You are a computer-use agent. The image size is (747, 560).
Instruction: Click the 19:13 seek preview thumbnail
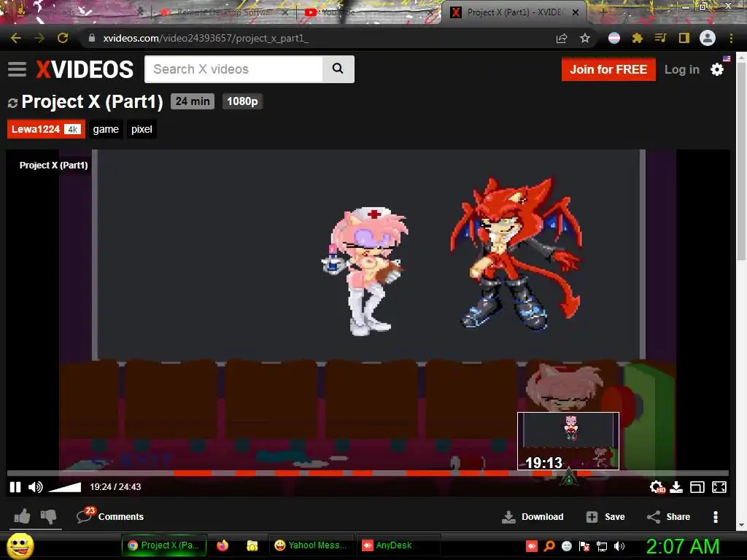coord(568,441)
